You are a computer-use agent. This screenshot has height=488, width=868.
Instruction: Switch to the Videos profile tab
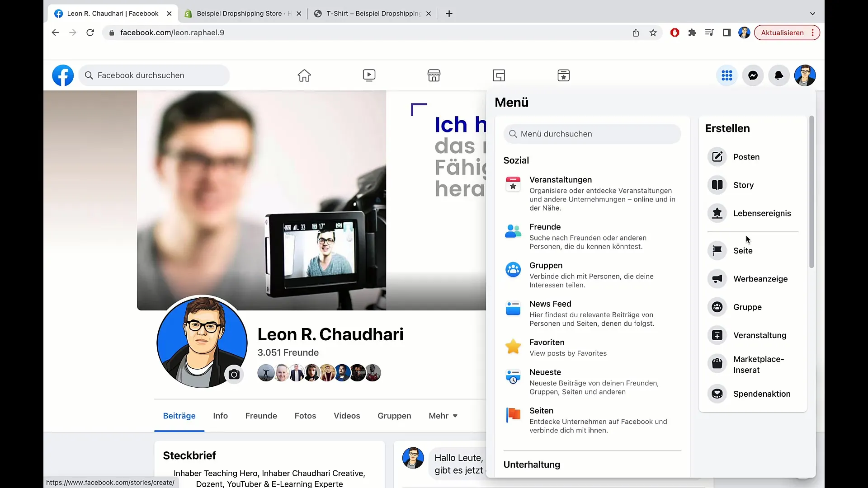[347, 416]
